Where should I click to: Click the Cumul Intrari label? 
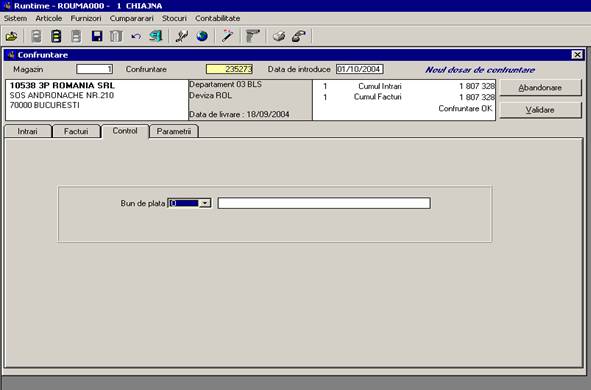click(380, 86)
